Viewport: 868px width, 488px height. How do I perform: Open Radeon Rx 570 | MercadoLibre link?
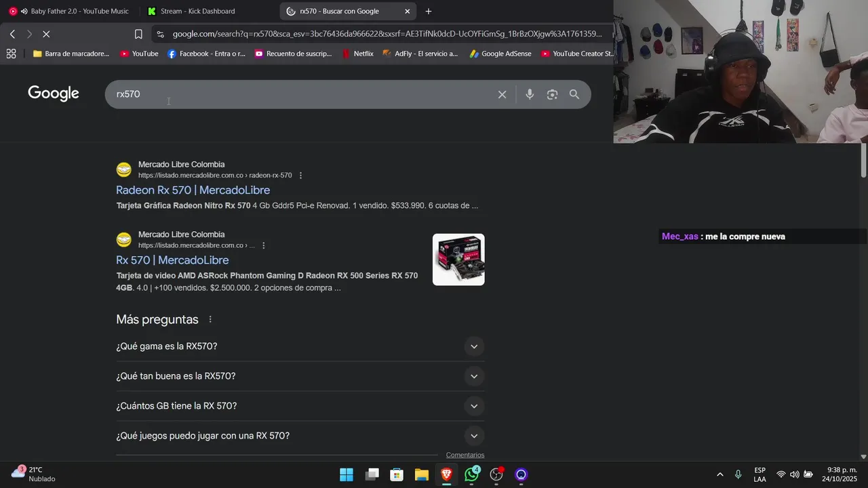(193, 190)
